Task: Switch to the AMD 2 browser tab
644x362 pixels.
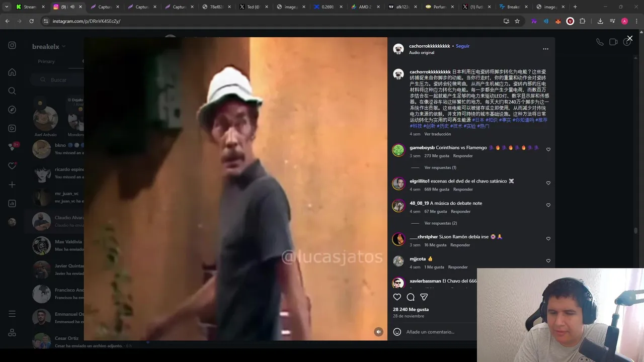Action: [x=365, y=7]
